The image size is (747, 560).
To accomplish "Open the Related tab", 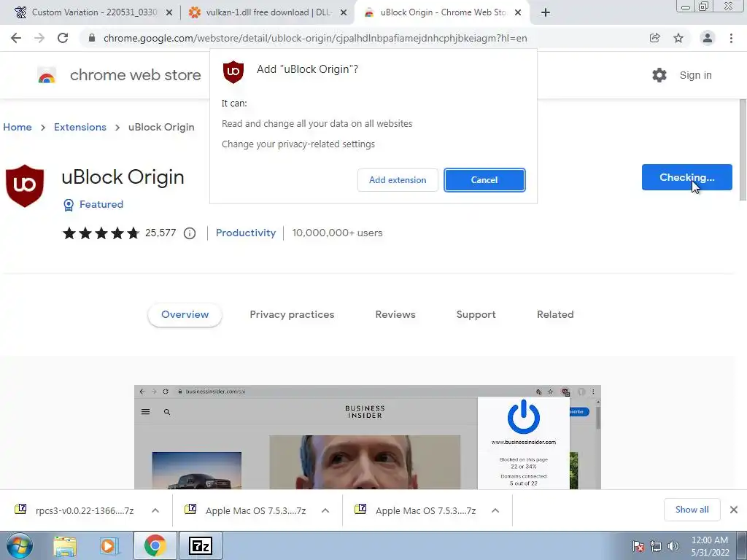I will [555, 315].
